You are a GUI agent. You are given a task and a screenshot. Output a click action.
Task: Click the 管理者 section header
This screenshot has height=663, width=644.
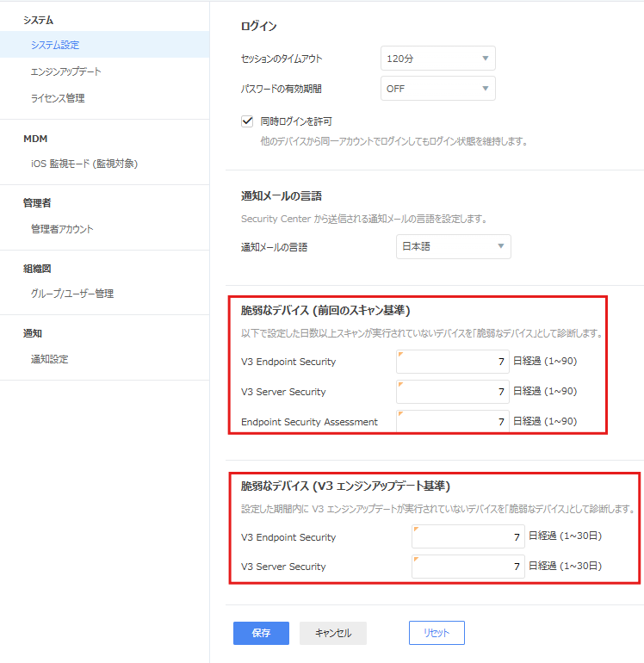pos(37,203)
